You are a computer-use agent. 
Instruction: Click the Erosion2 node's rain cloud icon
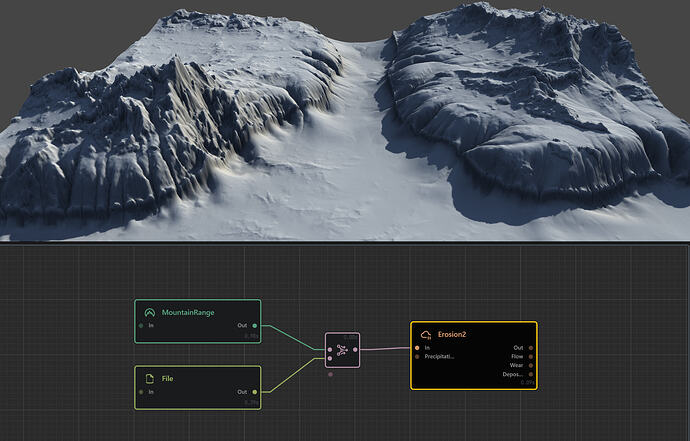coord(426,335)
